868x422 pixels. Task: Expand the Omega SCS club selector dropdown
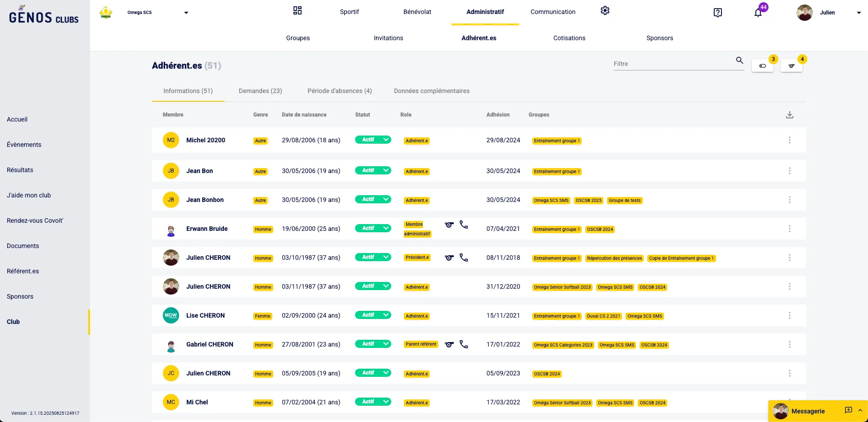tap(186, 13)
